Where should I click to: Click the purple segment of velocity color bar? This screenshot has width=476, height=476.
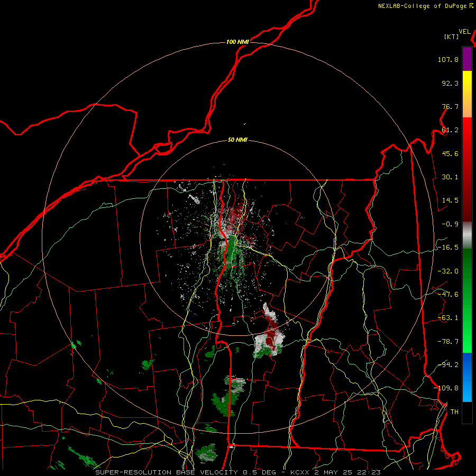467,59
